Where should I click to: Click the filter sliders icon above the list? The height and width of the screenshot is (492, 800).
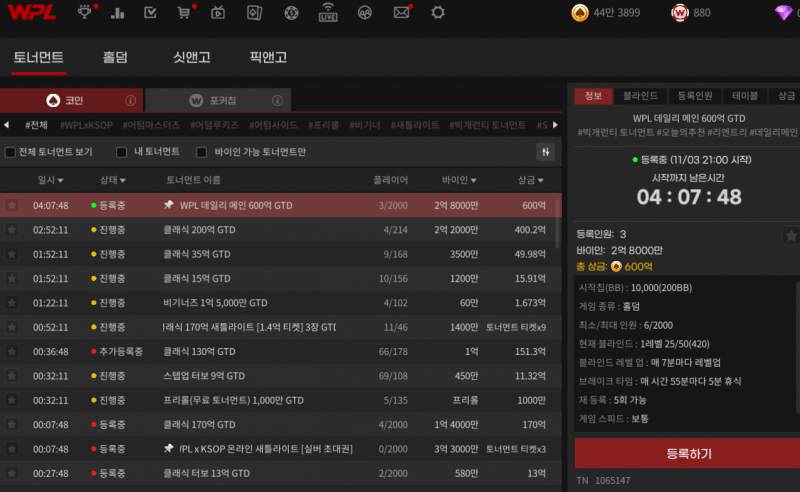546,152
